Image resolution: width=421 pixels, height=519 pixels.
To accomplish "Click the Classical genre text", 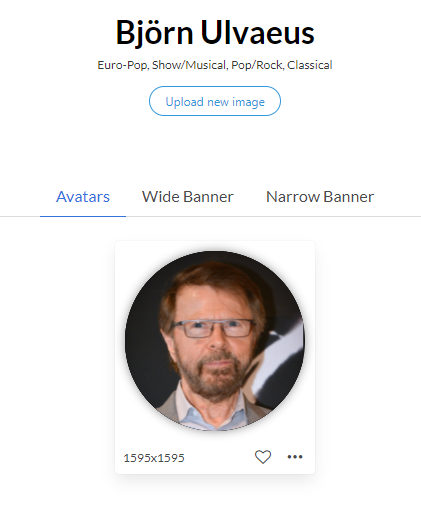I will click(x=310, y=65).
